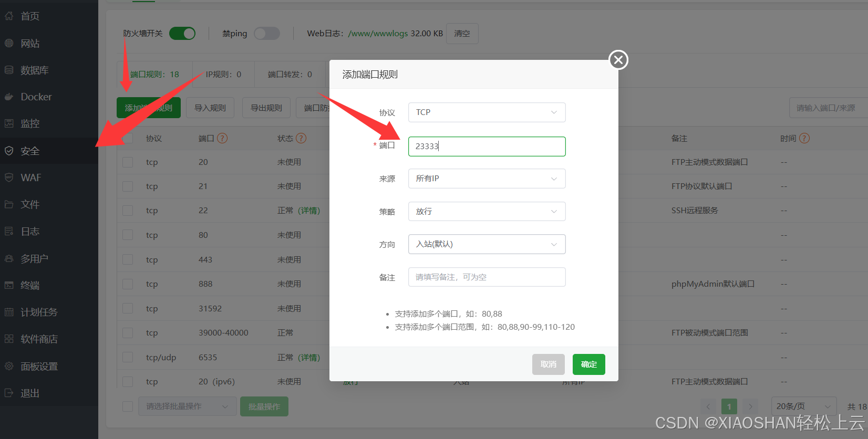Click the 面板设置 gear icon in sidebar
The width and height of the screenshot is (868, 439).
(9, 366)
